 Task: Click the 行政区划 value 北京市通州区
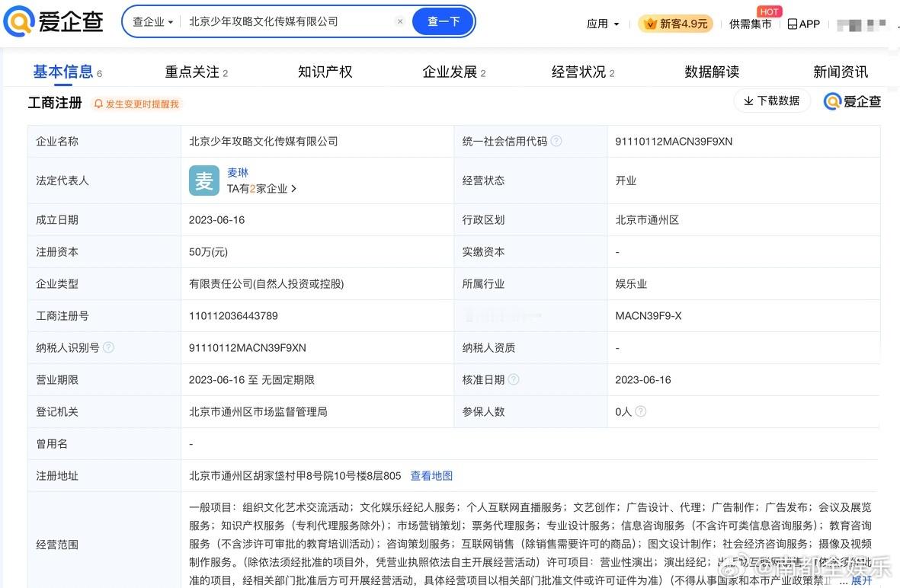point(647,219)
